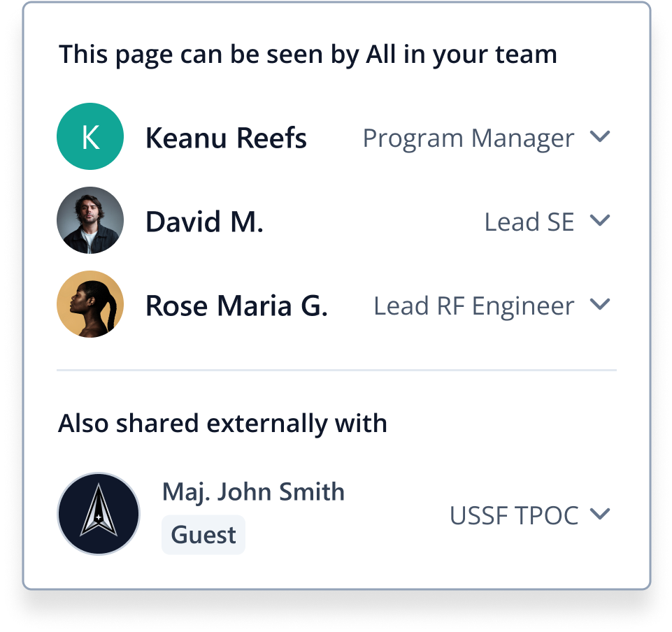Select the Rose Maria G. name
Viewport: 672px width, 632px height.
pos(236,306)
